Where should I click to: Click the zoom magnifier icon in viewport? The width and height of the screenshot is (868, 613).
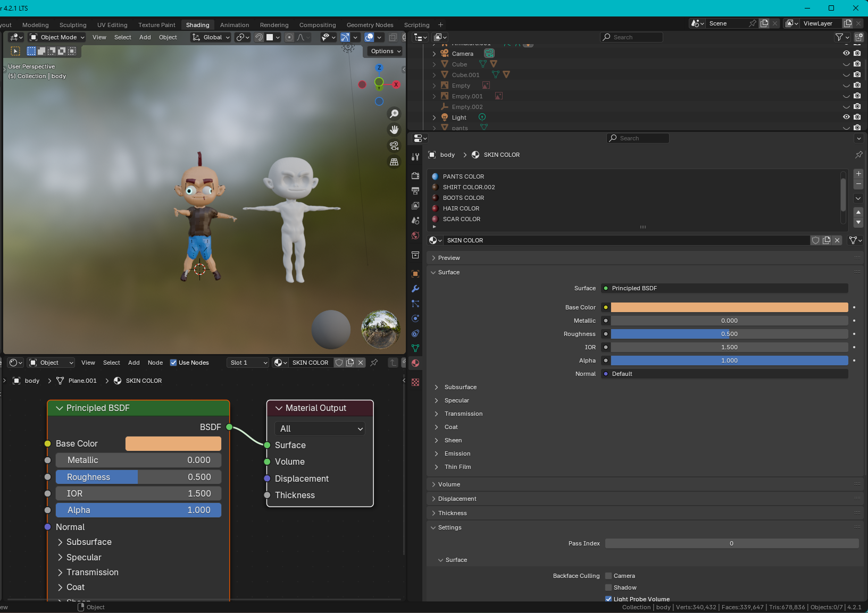tap(394, 114)
